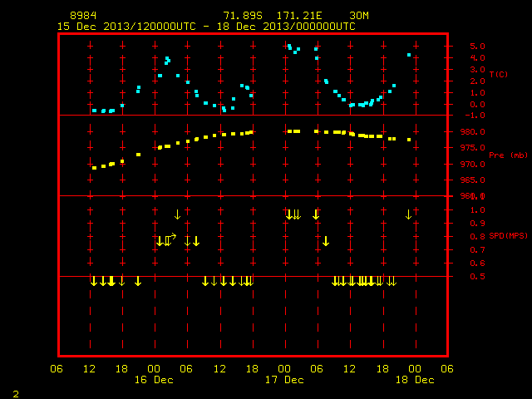The height and width of the screenshot is (399, 532).
Task: Click the single wind arrow nearest 18 Dec 00
Action: 408,214
